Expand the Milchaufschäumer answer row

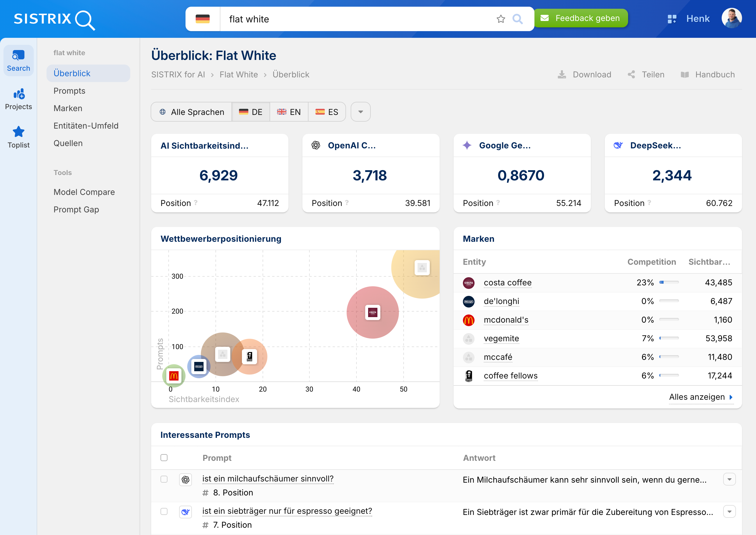coord(729,479)
